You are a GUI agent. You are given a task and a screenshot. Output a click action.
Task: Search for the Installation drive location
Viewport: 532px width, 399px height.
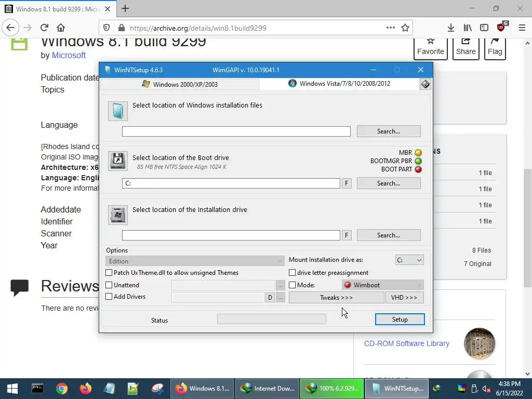click(x=389, y=235)
